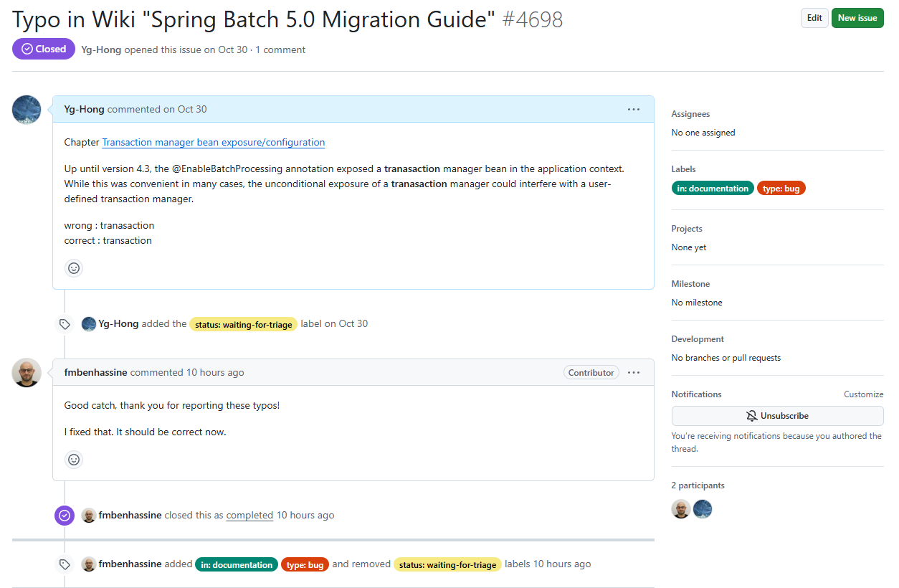Open three-dot menu on Yg-Hong's comment
The height and width of the screenshot is (588, 899).
(634, 110)
